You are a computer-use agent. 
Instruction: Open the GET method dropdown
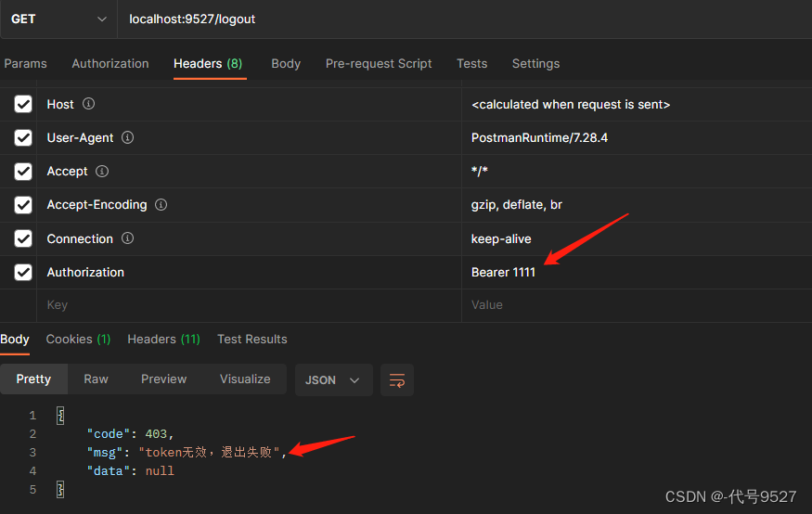[x=58, y=19]
